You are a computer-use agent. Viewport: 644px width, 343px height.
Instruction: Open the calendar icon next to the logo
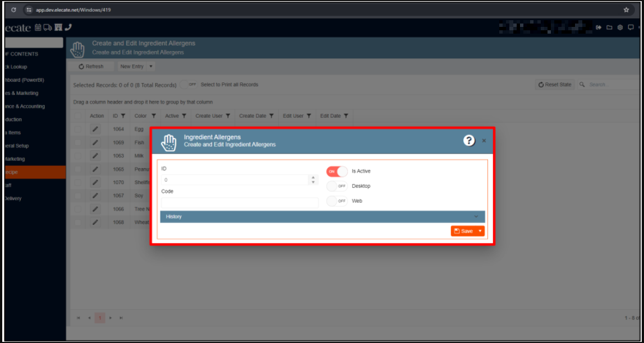click(38, 27)
